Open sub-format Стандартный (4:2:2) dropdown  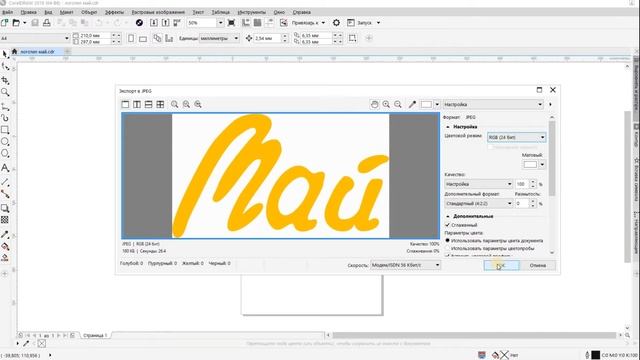[478, 203]
